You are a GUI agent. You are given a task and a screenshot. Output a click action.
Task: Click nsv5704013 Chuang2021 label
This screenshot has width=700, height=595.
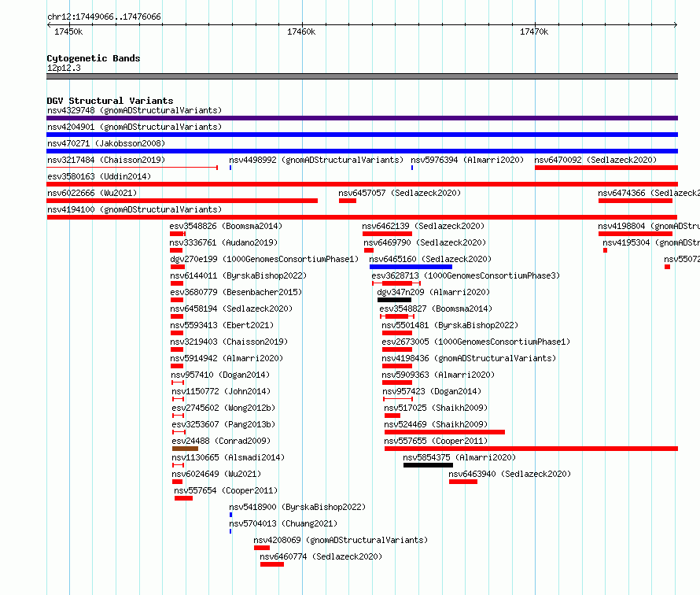click(x=283, y=523)
